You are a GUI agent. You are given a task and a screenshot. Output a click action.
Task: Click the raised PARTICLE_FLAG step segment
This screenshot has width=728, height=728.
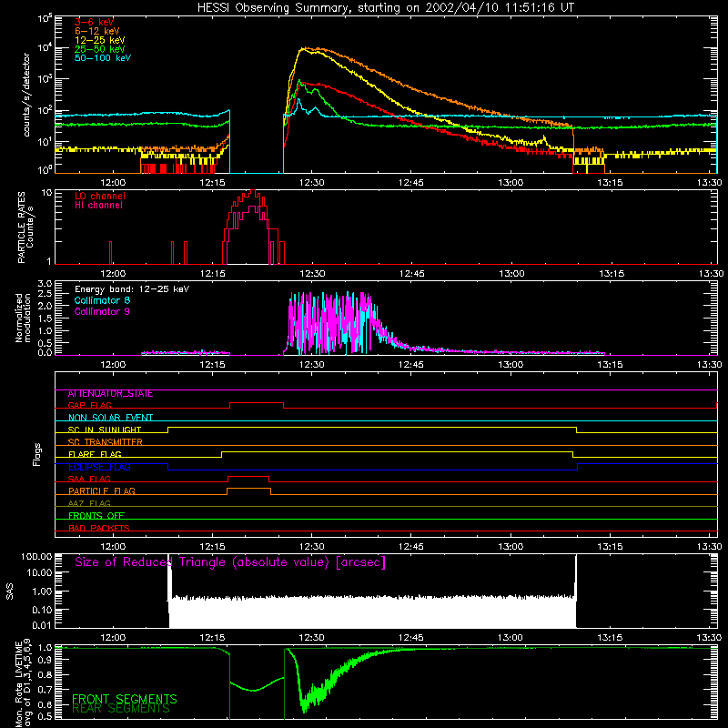pyautogui.click(x=248, y=489)
